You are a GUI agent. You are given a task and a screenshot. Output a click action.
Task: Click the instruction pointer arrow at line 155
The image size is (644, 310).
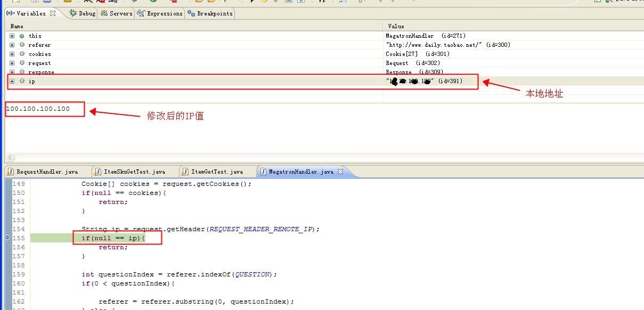pos(7,238)
